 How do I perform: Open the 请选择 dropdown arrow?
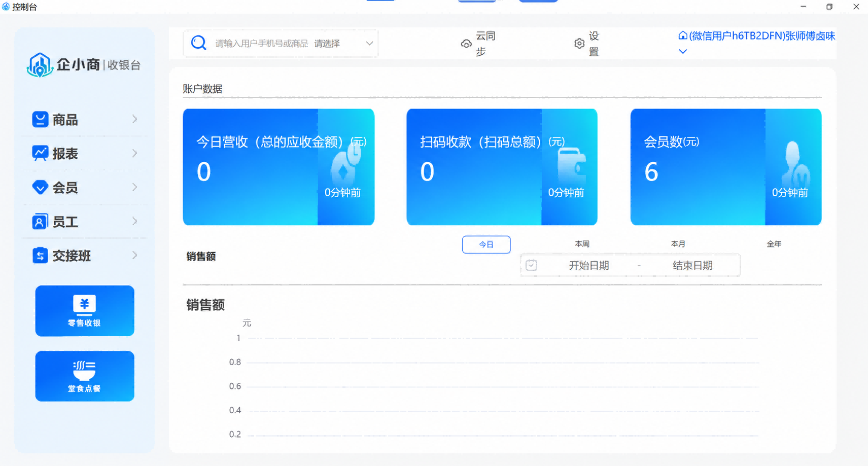369,44
